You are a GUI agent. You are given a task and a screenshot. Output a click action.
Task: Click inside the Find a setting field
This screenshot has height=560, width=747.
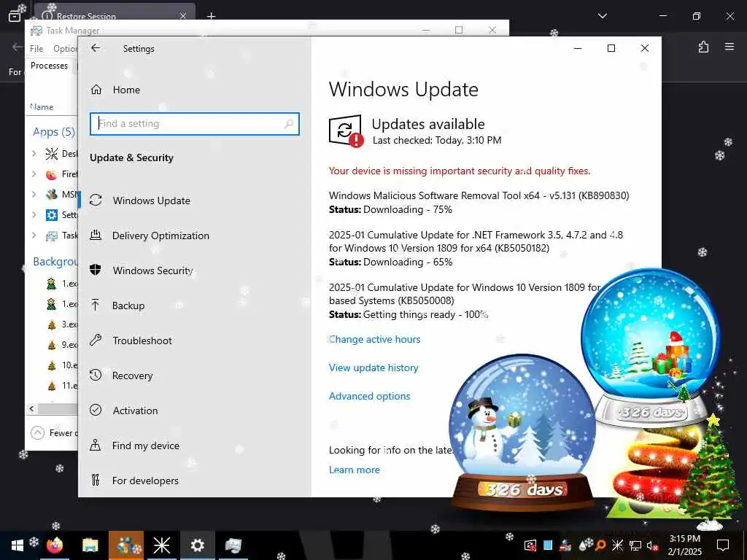(x=194, y=124)
